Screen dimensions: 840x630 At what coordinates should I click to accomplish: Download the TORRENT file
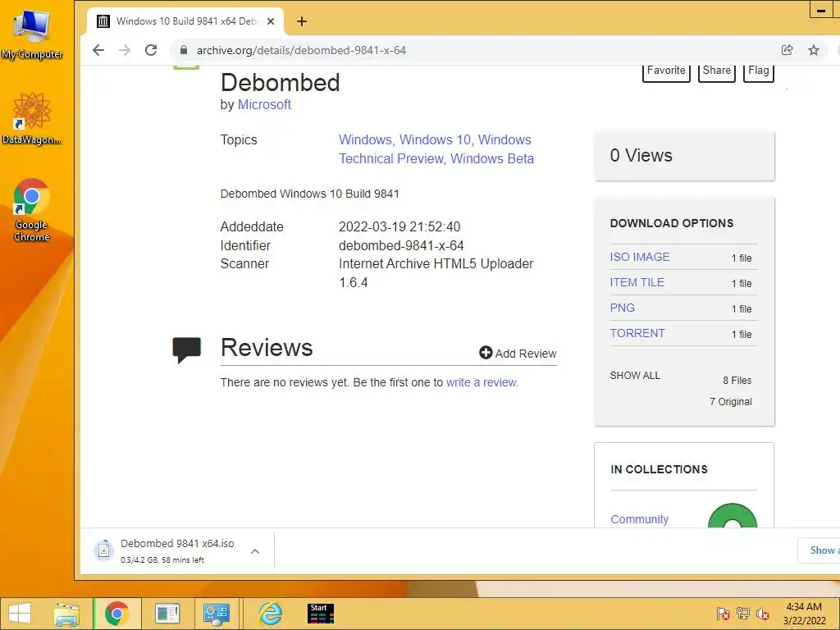click(637, 333)
